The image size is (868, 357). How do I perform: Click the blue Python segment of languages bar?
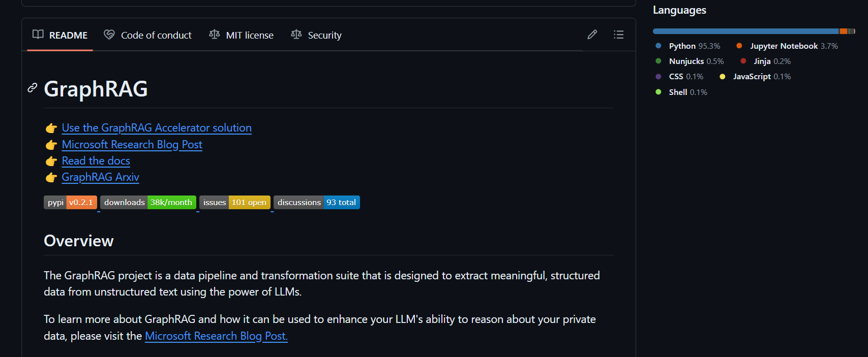pyautogui.click(x=745, y=31)
